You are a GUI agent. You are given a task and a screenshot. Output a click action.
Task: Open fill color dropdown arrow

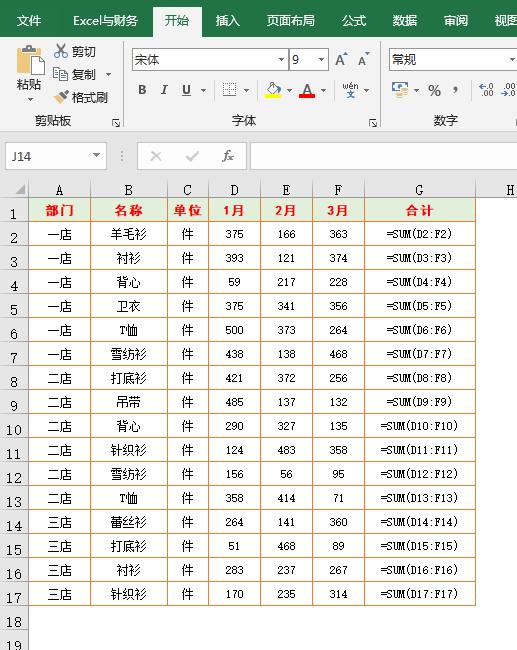click(289, 90)
